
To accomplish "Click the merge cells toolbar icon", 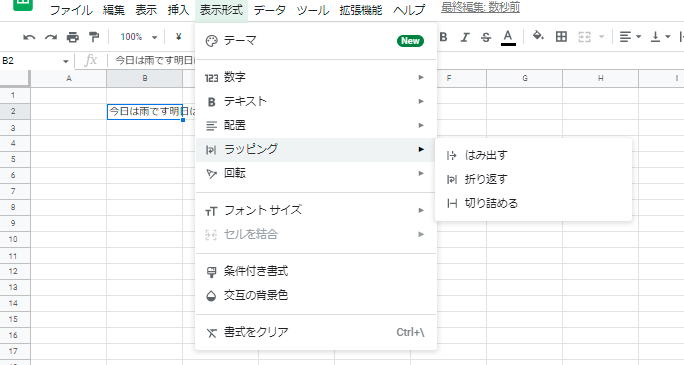I will [585, 37].
